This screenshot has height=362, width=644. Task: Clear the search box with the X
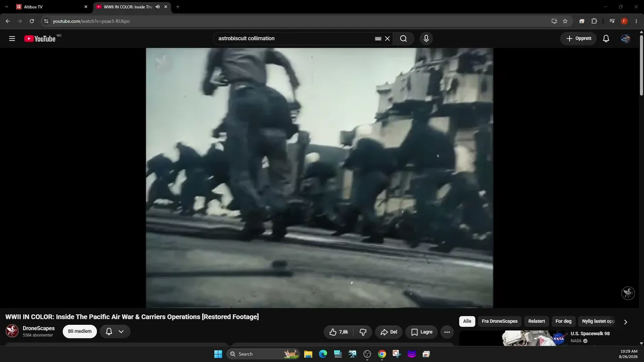[x=387, y=39]
